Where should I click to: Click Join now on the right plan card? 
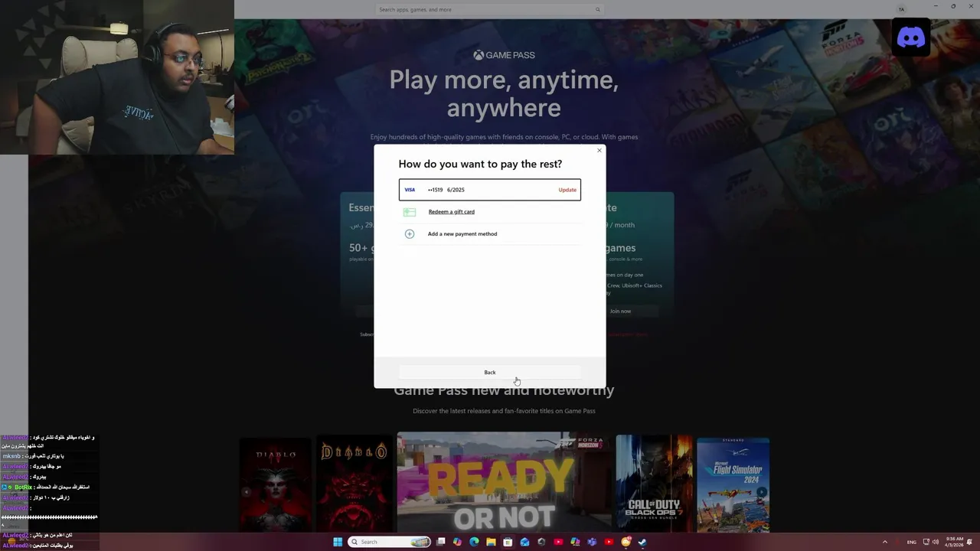point(620,311)
